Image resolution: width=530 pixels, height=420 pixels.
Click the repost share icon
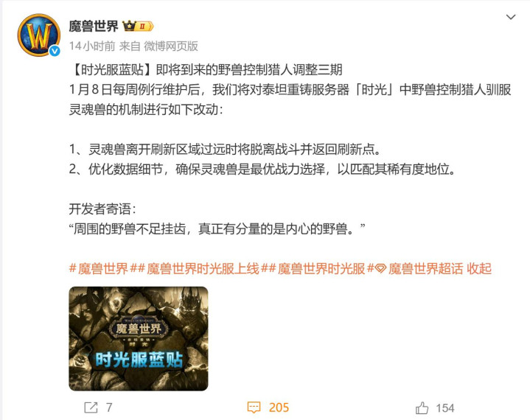91,407
